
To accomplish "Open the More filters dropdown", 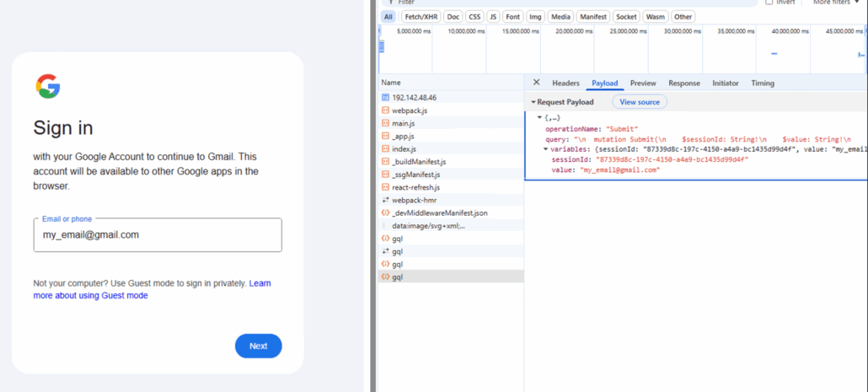I will click(x=836, y=3).
